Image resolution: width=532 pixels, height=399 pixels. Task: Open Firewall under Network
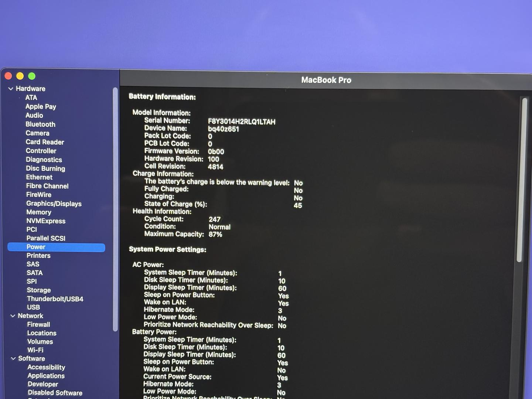tap(38, 324)
